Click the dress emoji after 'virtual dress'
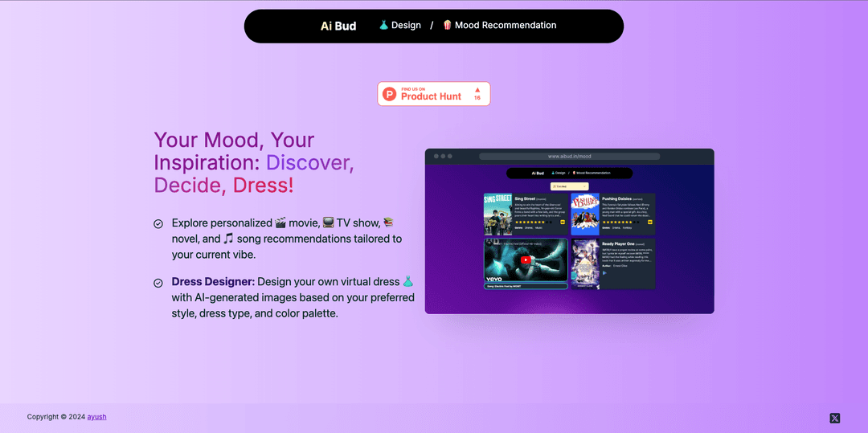Image resolution: width=868 pixels, height=433 pixels. point(407,282)
